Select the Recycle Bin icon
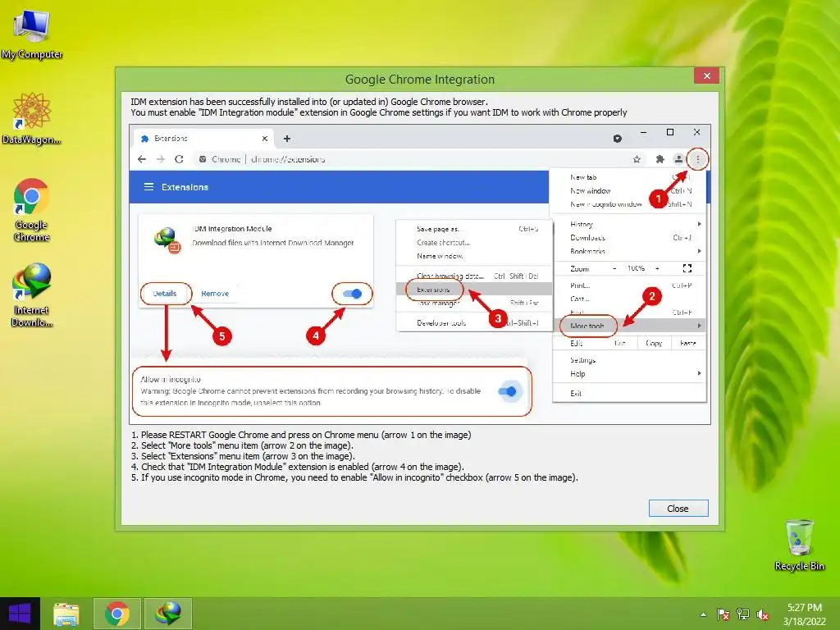Viewport: 840px width, 630px height. 799,545
